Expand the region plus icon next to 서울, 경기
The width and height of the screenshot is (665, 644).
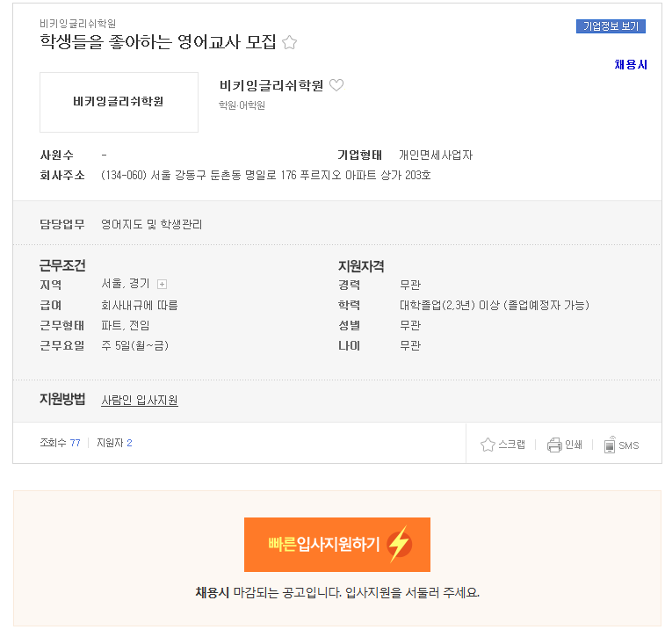click(162, 285)
